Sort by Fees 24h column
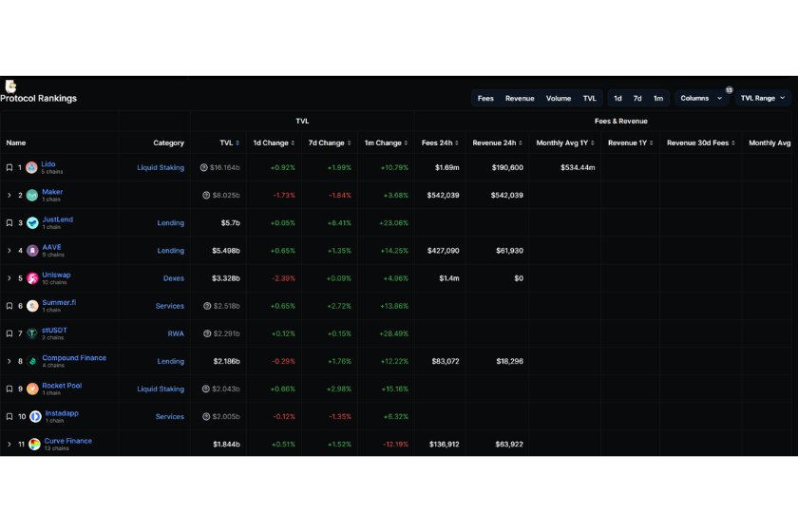The height and width of the screenshot is (532, 798). pos(457,143)
